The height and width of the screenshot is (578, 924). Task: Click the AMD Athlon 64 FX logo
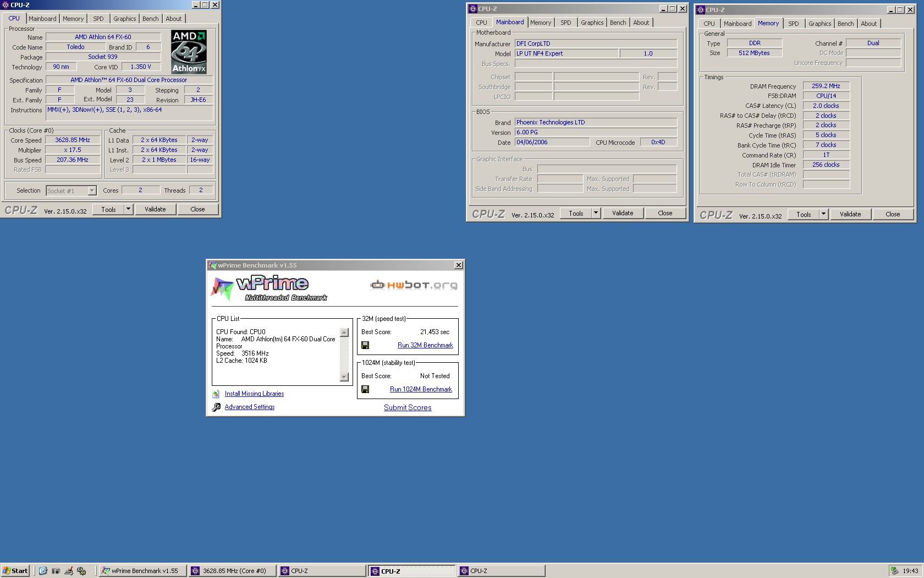click(x=189, y=52)
